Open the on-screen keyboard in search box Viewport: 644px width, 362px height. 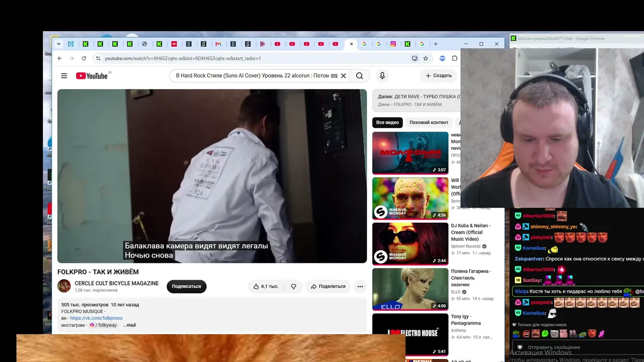click(334, 76)
